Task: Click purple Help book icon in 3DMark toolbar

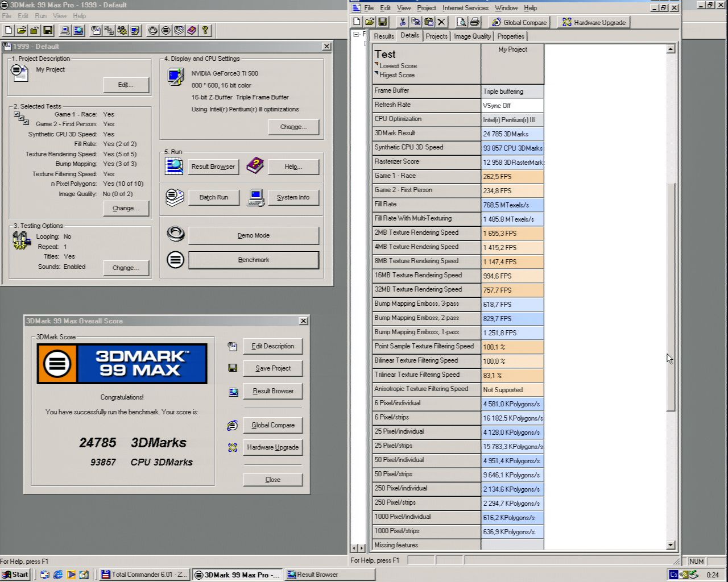Action: [x=192, y=30]
